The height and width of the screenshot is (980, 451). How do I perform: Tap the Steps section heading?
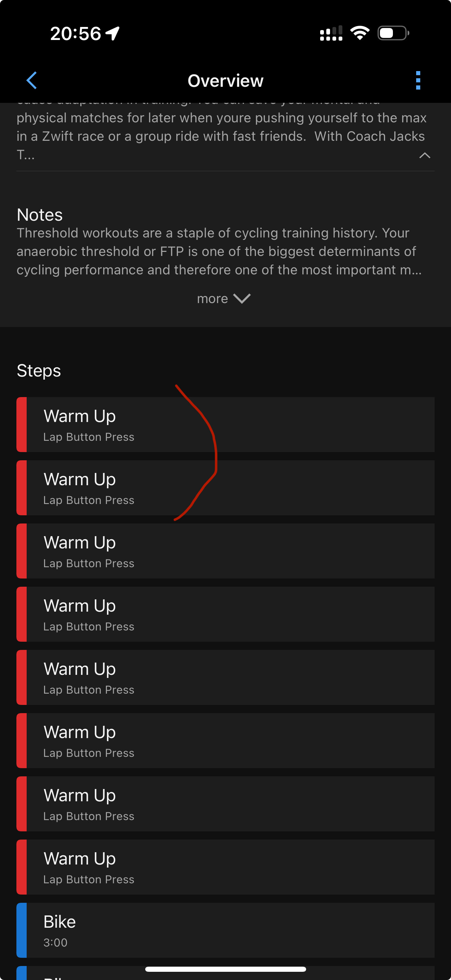coord(39,370)
